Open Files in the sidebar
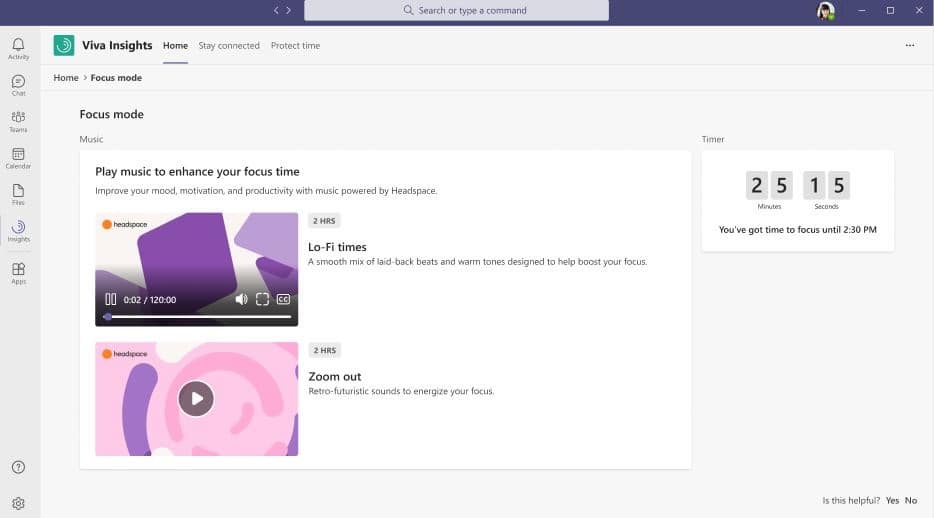The image size is (934, 518). click(18, 195)
